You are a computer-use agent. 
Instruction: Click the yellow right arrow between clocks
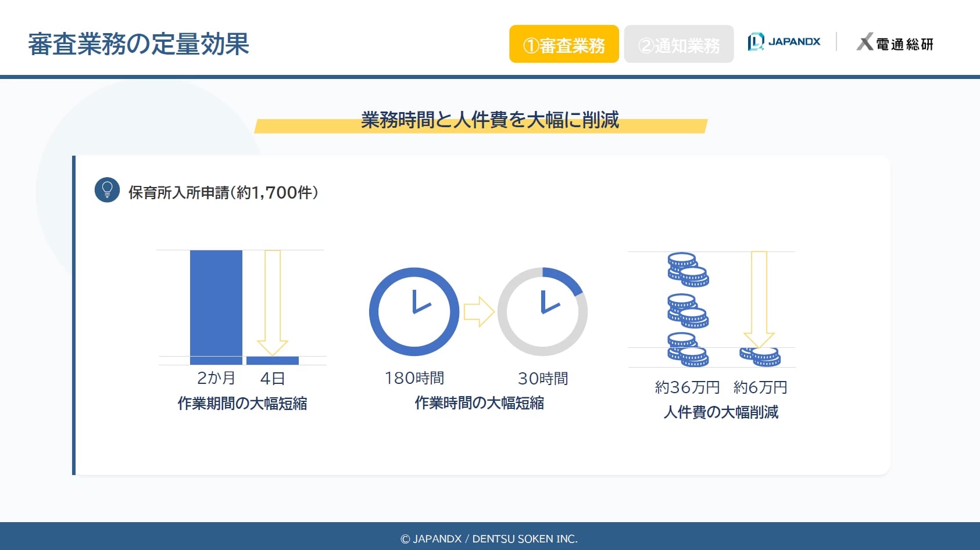tap(478, 312)
